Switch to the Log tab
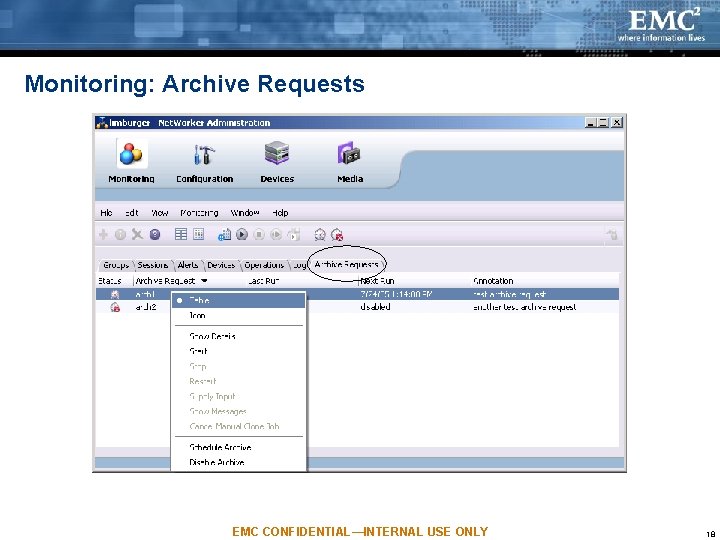This screenshot has width=720, height=540. 299,265
